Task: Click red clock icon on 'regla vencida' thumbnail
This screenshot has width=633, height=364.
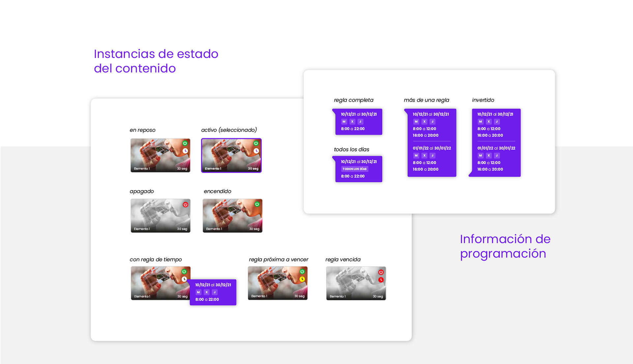Action: (381, 280)
